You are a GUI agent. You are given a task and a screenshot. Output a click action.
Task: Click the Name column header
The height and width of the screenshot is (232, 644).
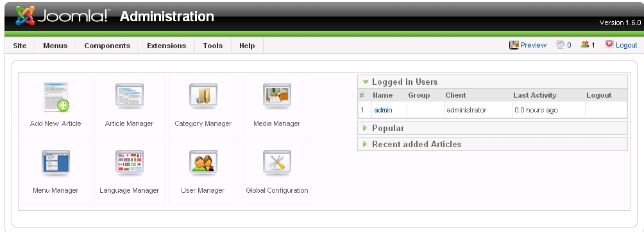[382, 95]
